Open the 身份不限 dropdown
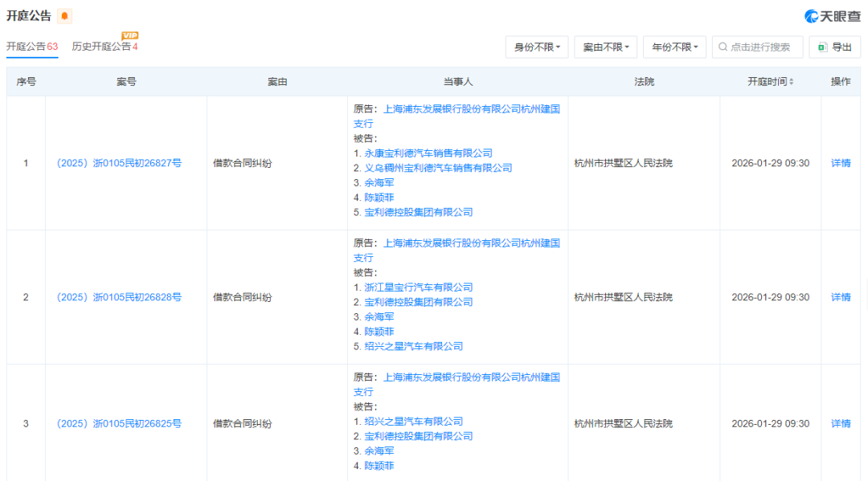This screenshot has height=481, width=868. 537,47
